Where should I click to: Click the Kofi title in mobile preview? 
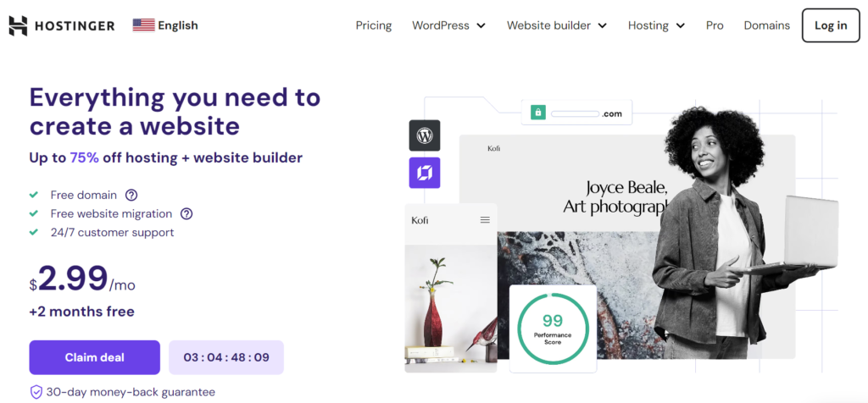[x=420, y=220]
